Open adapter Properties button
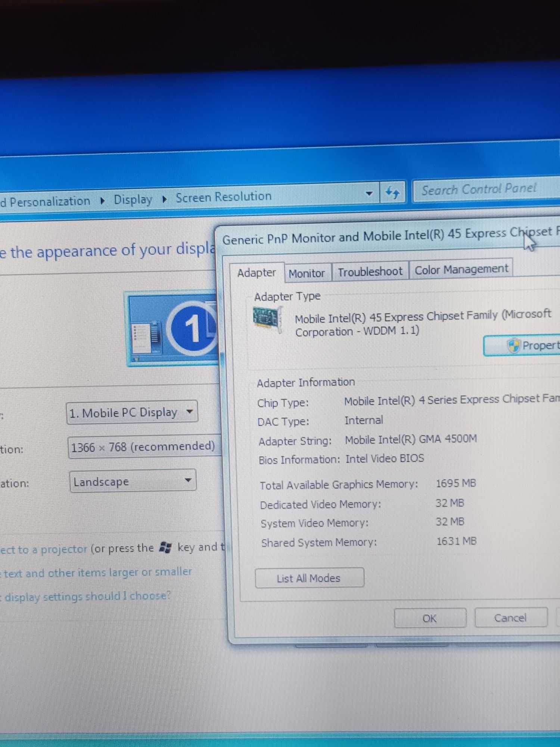Screen dimensions: 560x747 point(522,345)
